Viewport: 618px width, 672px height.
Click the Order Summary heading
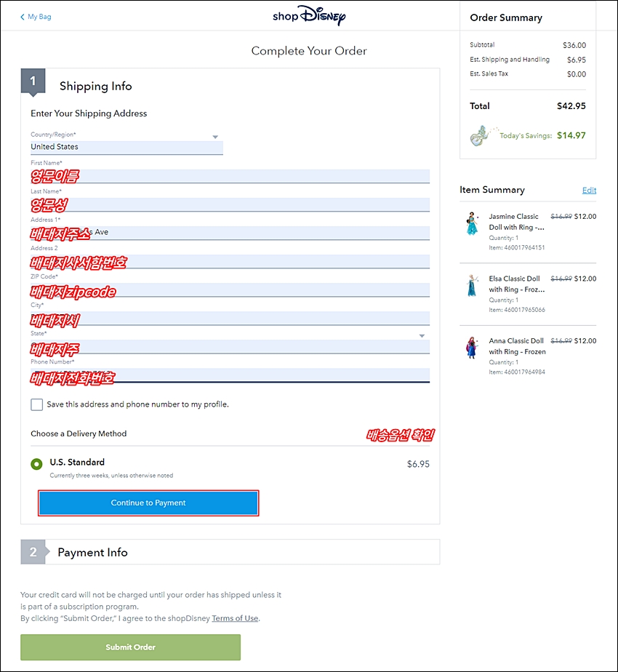point(506,17)
